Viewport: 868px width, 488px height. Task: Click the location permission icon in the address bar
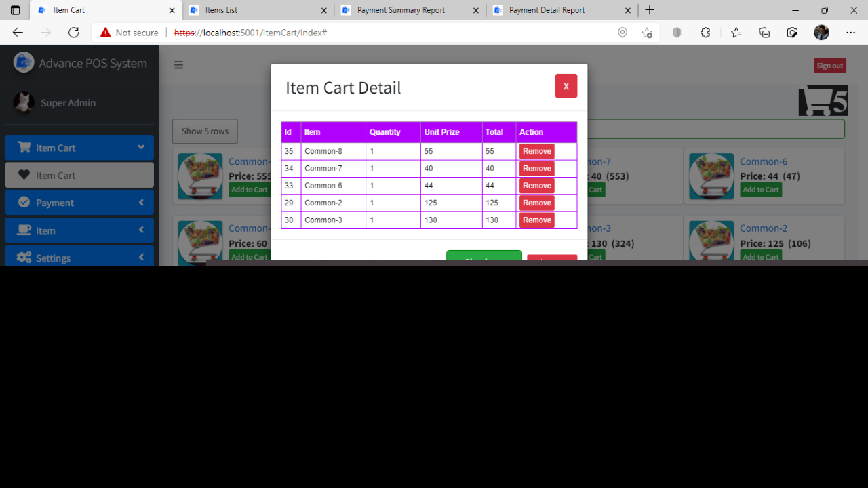click(x=623, y=33)
